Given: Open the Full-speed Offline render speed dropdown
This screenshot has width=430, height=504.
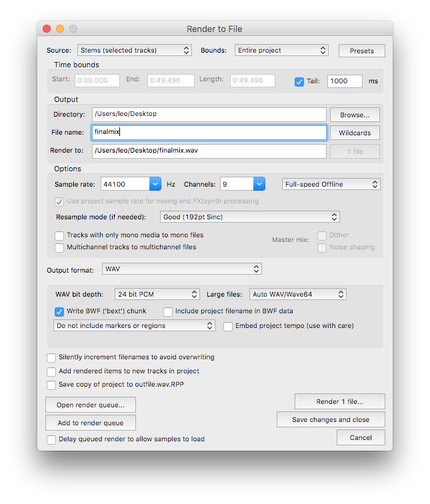Looking at the screenshot, I should pos(331,184).
